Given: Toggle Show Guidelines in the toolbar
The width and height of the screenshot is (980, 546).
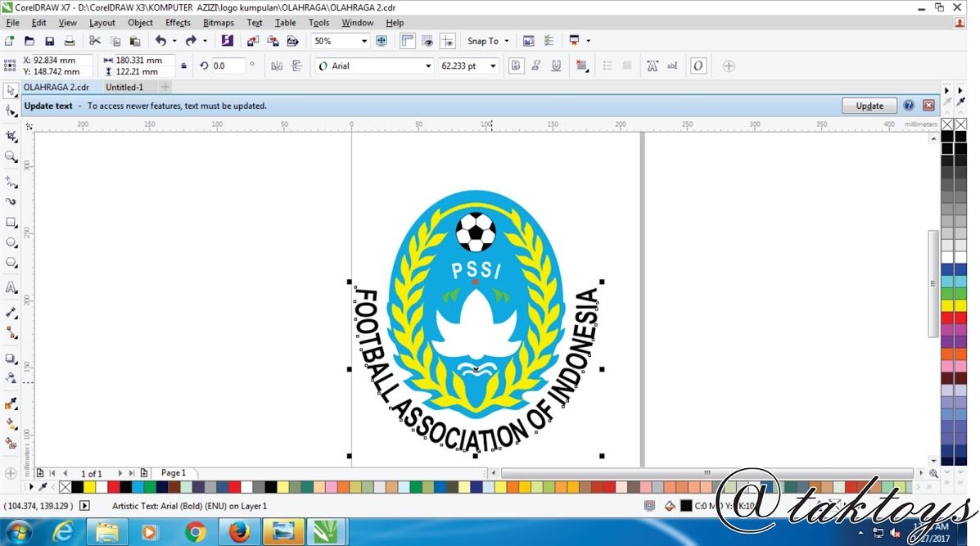Looking at the screenshot, I should pyautogui.click(x=448, y=41).
